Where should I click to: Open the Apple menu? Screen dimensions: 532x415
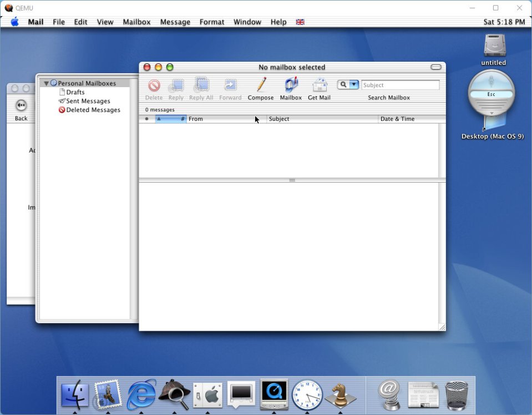[14, 22]
